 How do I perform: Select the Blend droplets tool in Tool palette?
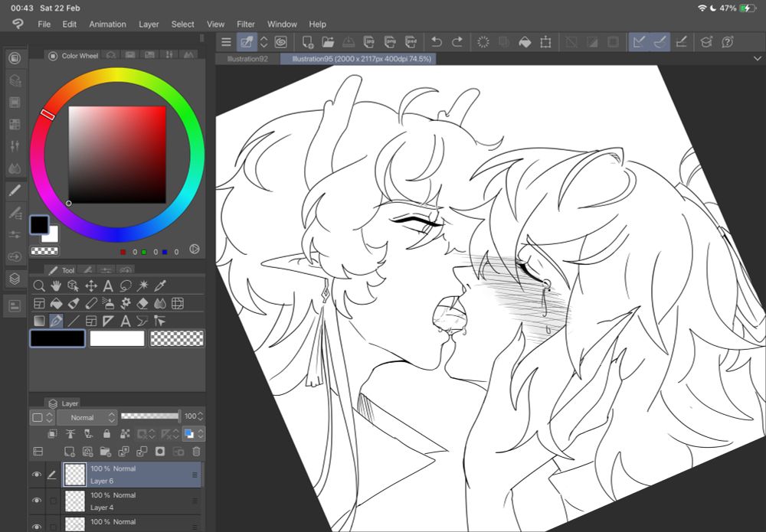pos(160,304)
